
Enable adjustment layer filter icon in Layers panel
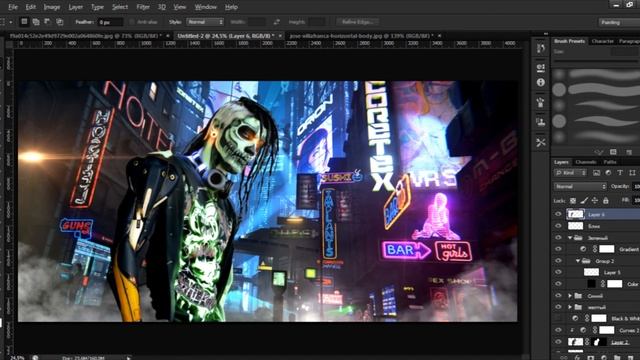coord(608,173)
